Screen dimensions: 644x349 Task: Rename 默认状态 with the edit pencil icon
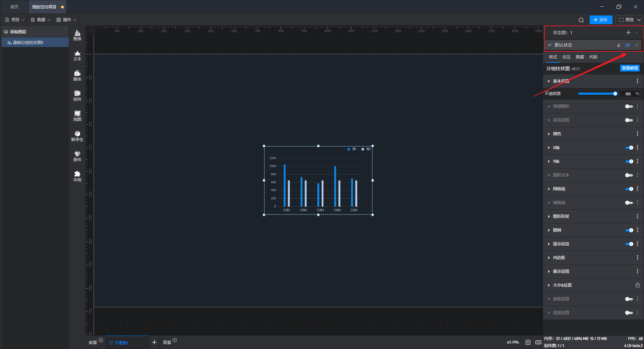tap(619, 45)
